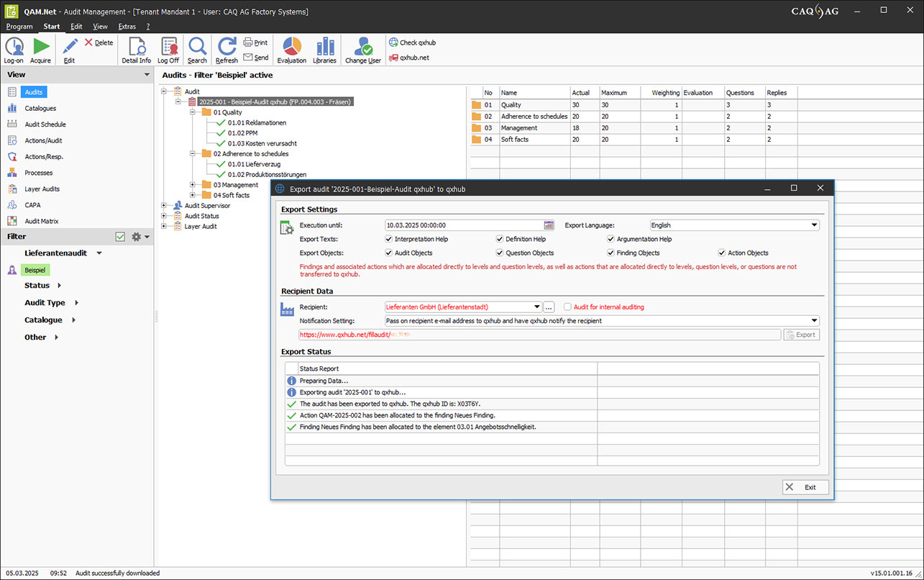Expand the Audit Supervisor tree node
The image size is (924, 580).
click(x=164, y=206)
